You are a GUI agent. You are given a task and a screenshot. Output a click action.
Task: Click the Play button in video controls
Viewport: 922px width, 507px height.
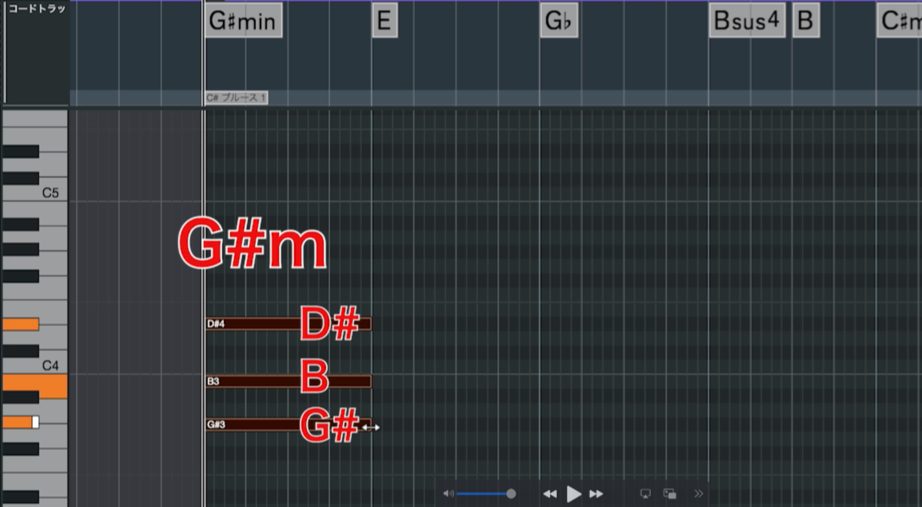pos(573,494)
